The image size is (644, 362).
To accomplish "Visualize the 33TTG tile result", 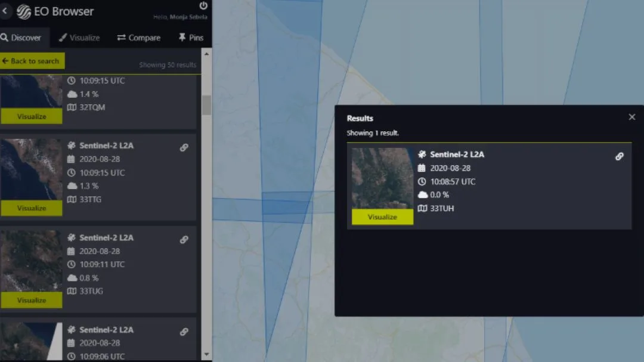I will pos(32,208).
